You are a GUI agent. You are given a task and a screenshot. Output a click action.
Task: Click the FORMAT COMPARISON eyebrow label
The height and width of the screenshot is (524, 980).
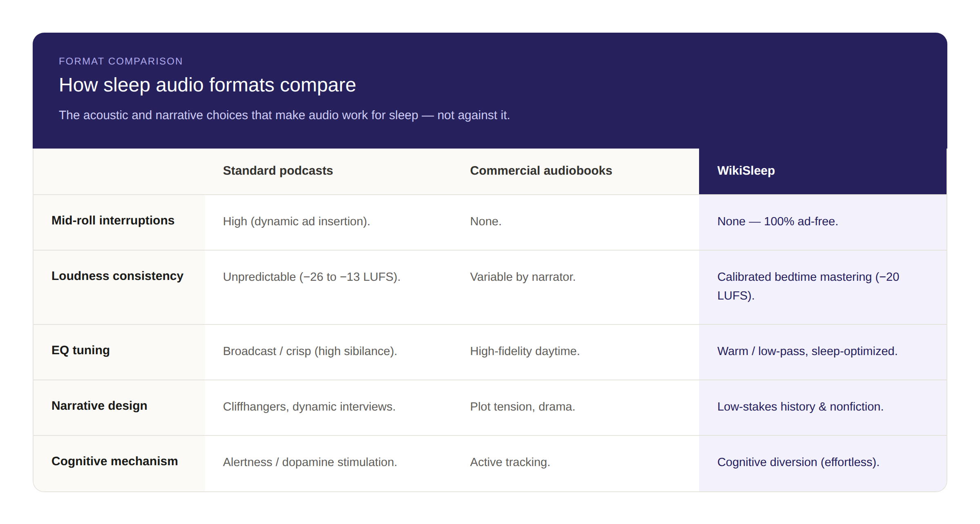coord(121,61)
